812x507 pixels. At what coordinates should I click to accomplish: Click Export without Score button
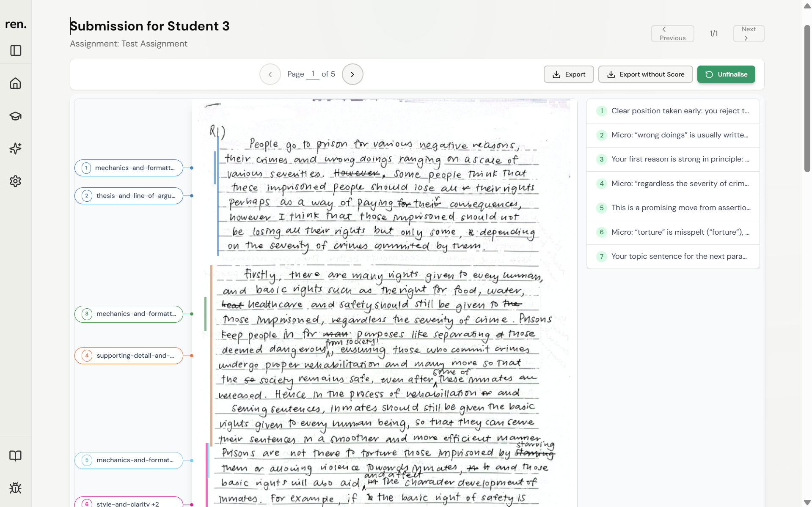645,74
